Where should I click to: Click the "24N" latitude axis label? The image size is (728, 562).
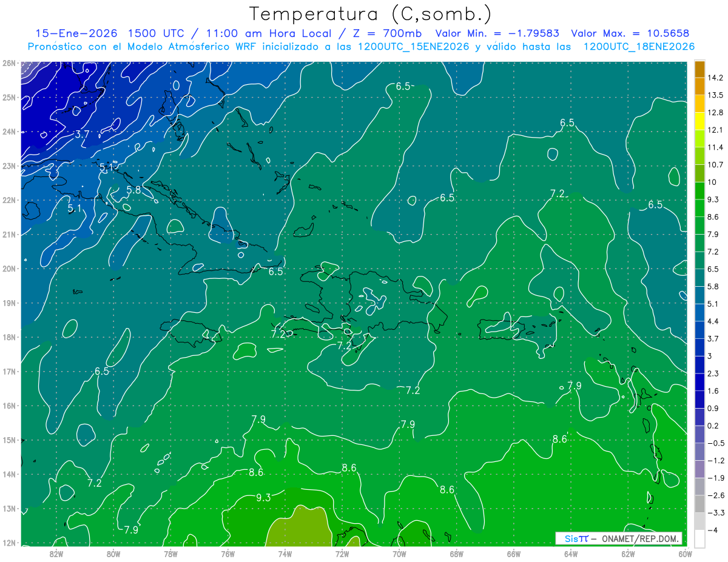click(x=9, y=132)
